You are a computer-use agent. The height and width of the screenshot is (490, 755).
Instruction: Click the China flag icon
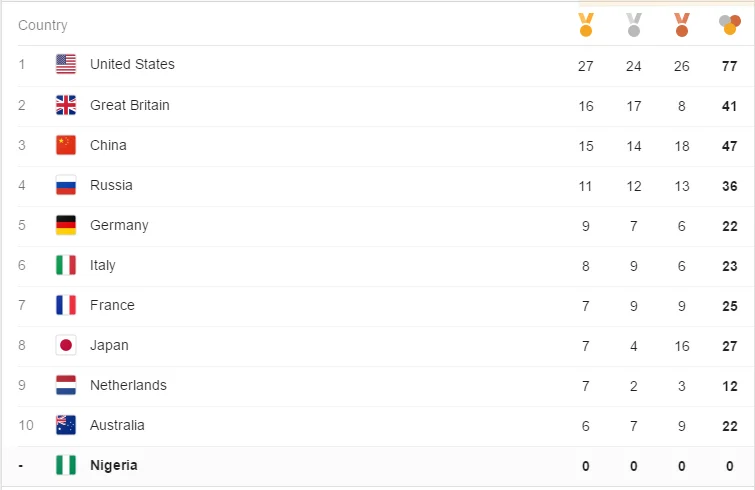tap(66, 145)
